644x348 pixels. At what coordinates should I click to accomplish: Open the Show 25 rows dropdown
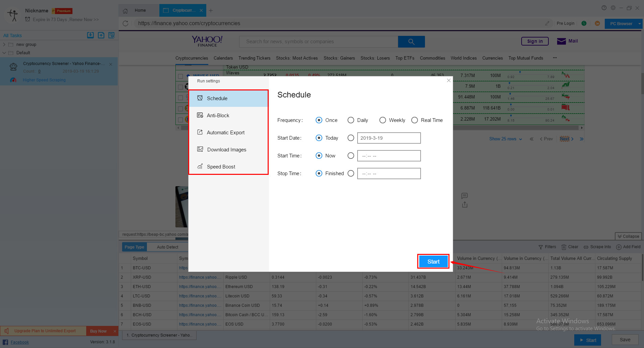pyautogui.click(x=505, y=139)
